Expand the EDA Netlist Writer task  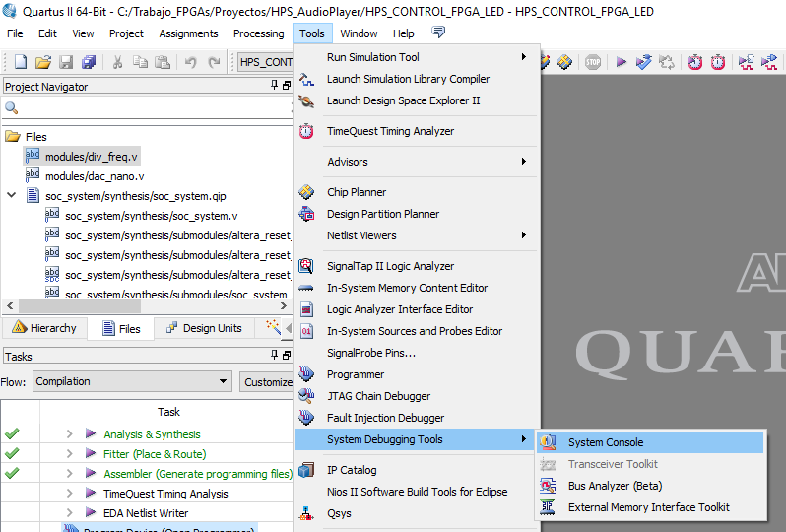tap(70, 513)
